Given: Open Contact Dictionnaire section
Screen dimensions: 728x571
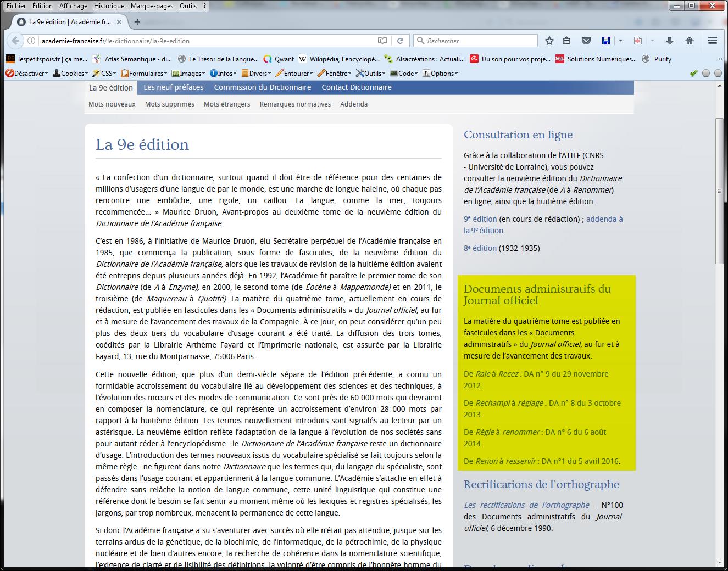Looking at the screenshot, I should point(357,87).
